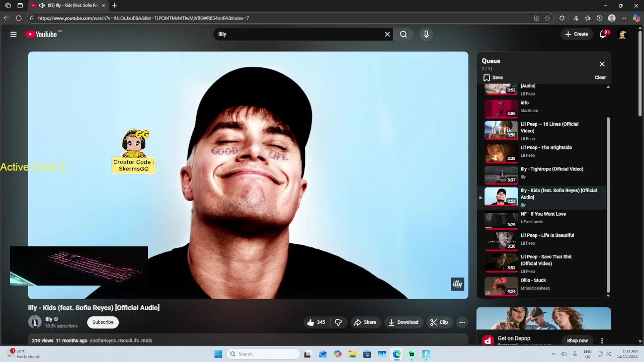
Task: Click the #Kids hashtag
Action: click(x=146, y=340)
